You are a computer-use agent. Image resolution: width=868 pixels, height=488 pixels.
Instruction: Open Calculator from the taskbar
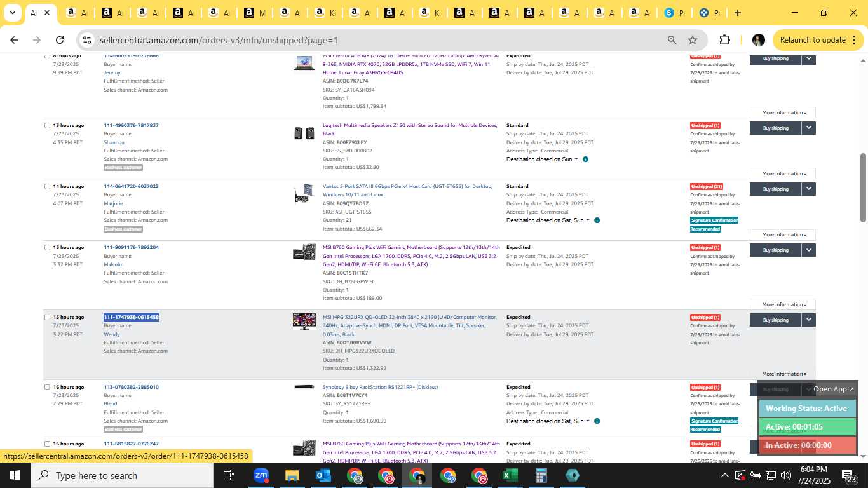[x=541, y=475]
